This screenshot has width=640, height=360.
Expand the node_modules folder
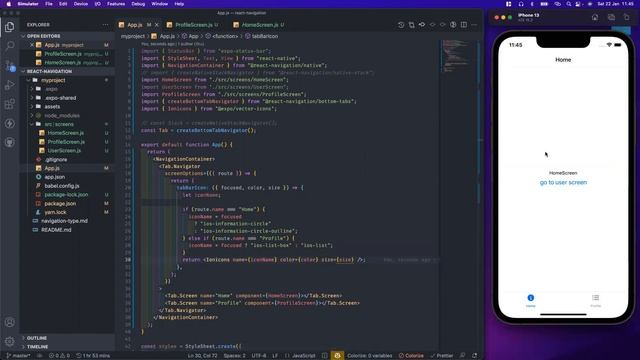tap(62, 116)
